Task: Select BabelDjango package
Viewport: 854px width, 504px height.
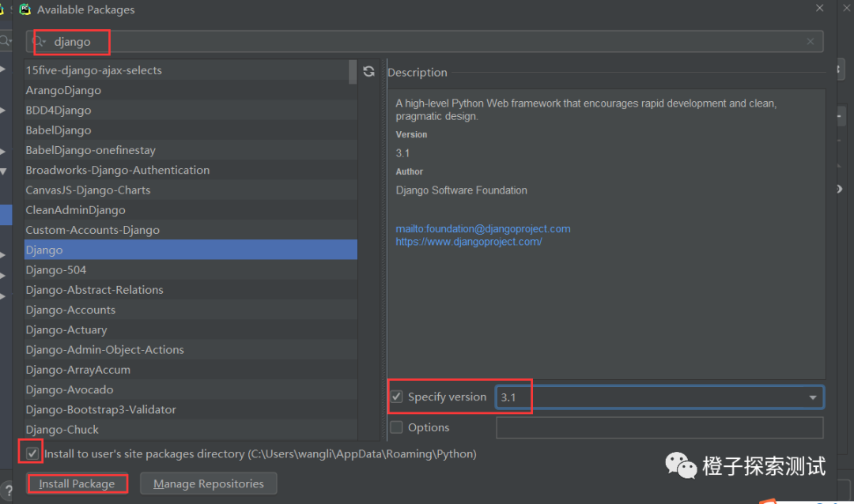Action: click(x=191, y=130)
